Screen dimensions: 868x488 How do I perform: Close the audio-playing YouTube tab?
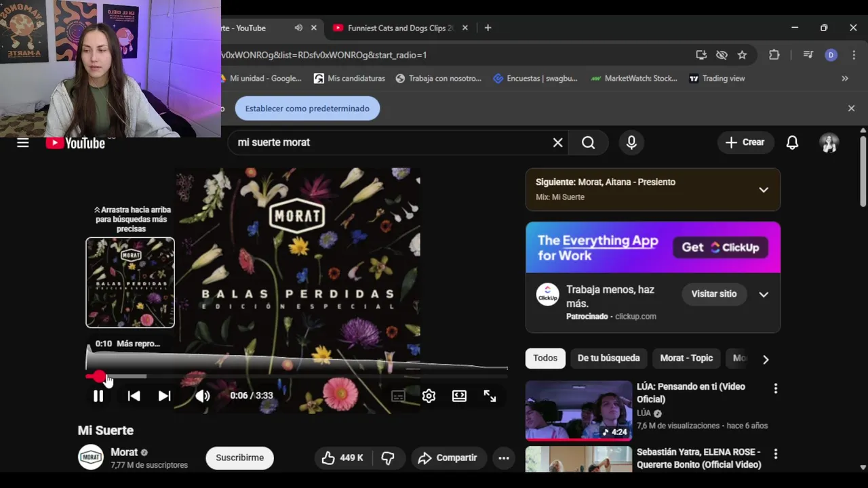(314, 28)
